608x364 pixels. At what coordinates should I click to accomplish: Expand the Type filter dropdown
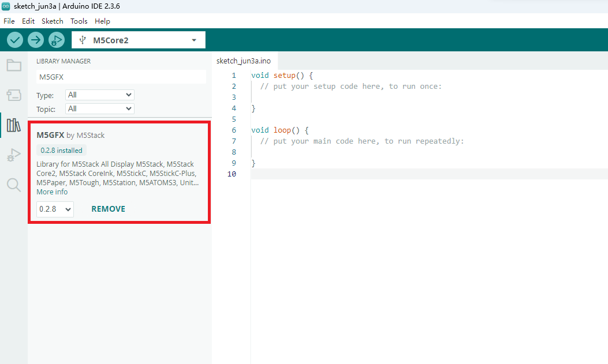[100, 95]
